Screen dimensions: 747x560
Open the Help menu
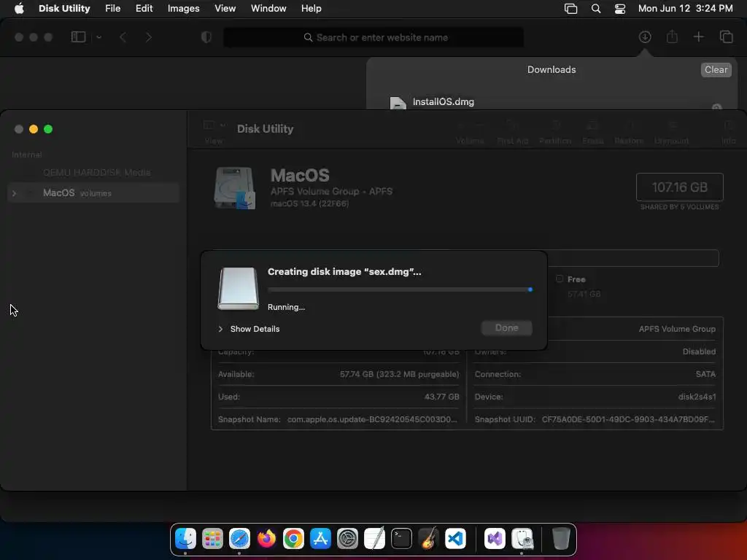pos(311,9)
